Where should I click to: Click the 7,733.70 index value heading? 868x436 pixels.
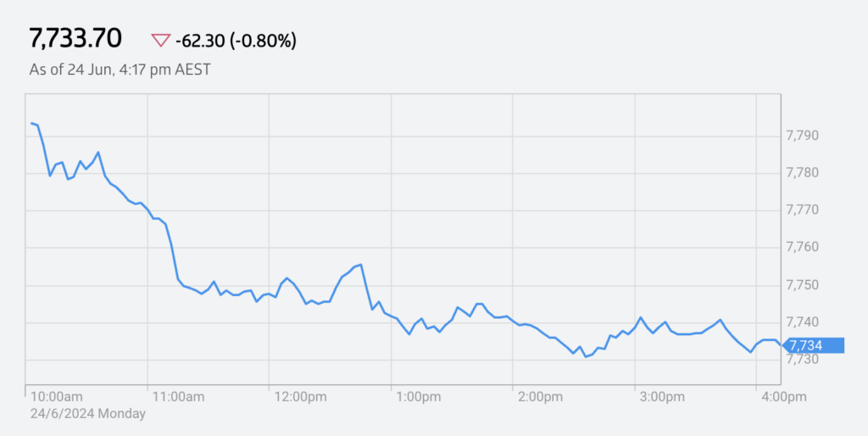tap(75, 39)
